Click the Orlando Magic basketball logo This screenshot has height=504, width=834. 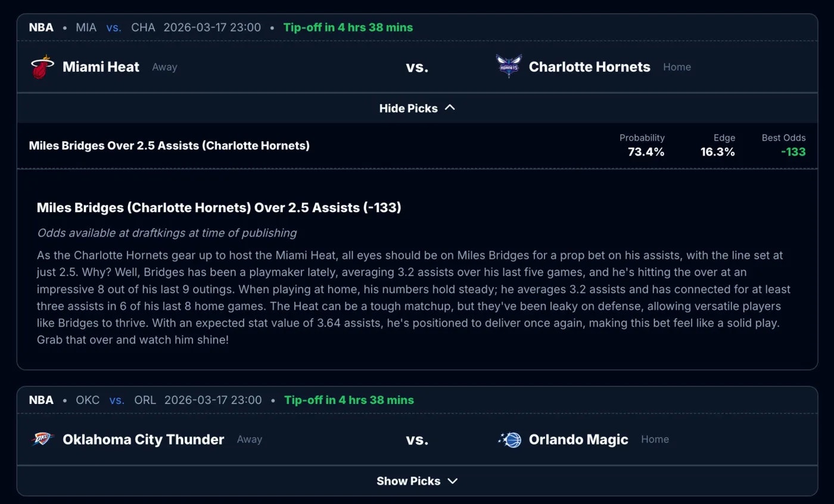pos(509,439)
